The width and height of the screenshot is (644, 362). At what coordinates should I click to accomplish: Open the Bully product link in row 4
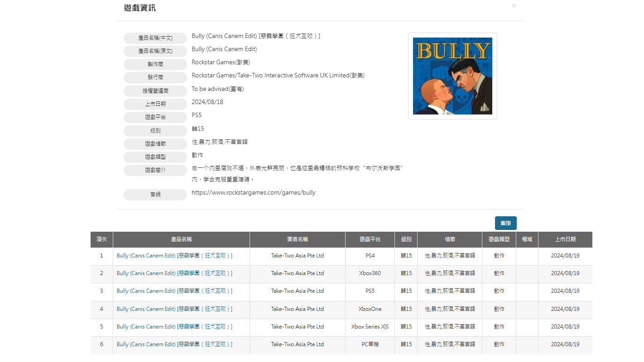[174, 309]
